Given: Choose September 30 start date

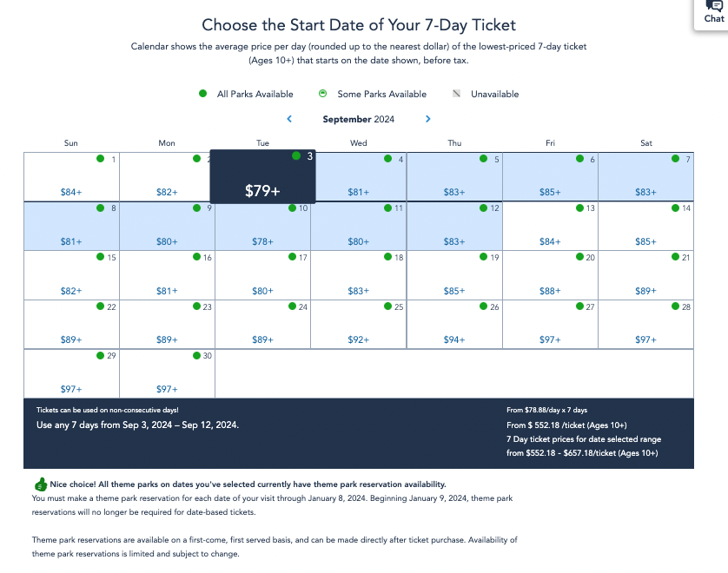Looking at the screenshot, I should [167, 373].
